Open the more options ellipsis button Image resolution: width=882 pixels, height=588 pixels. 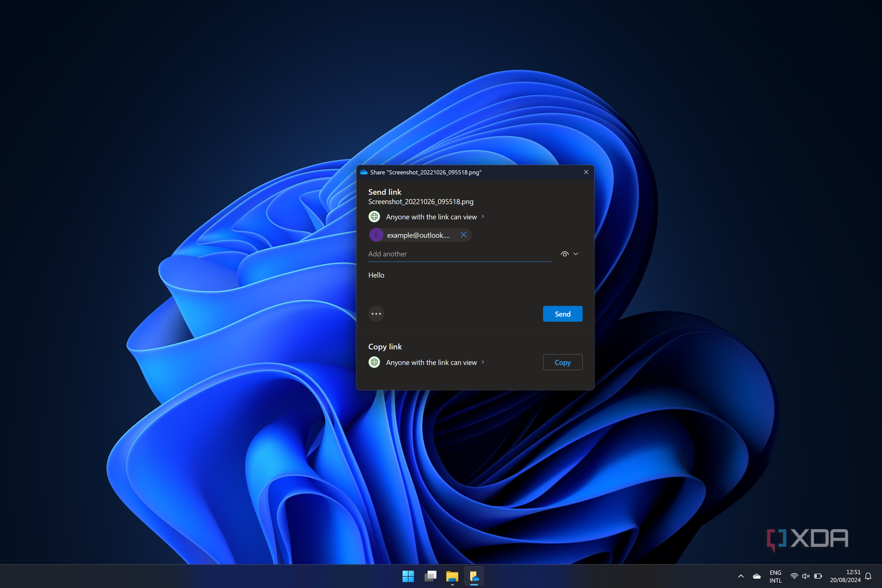376,314
